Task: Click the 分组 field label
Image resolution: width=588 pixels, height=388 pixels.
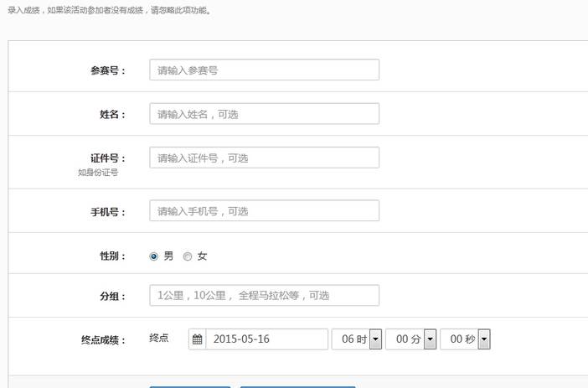Action: click(112, 296)
